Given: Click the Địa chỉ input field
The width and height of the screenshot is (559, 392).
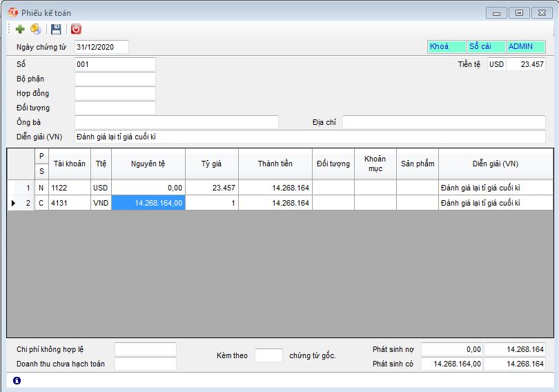Looking at the screenshot, I should pos(444,122).
